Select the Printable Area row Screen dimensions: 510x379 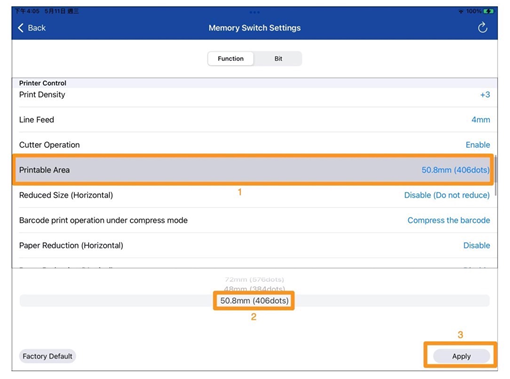pos(253,170)
